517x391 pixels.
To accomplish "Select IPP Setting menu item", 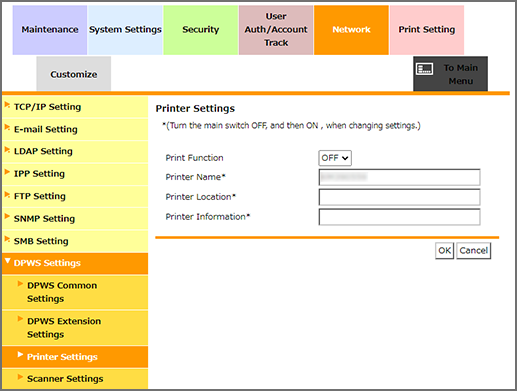I will click(x=75, y=174).
